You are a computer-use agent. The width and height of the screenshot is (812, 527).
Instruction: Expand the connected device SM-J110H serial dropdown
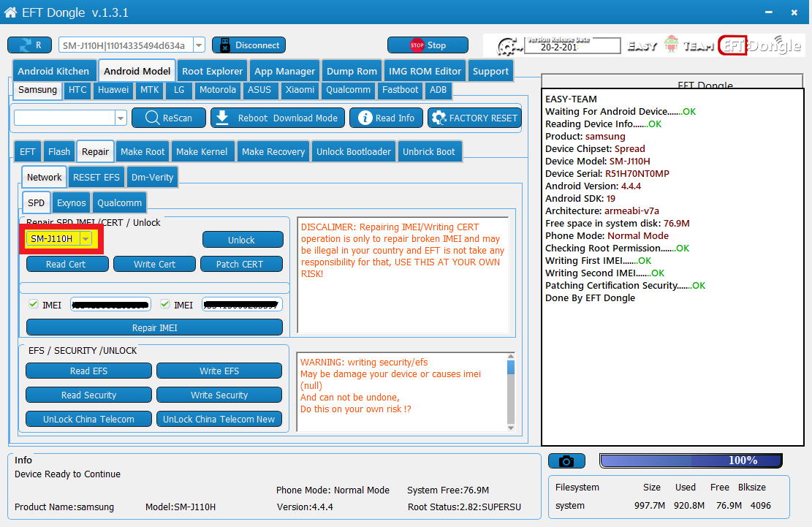coord(199,45)
